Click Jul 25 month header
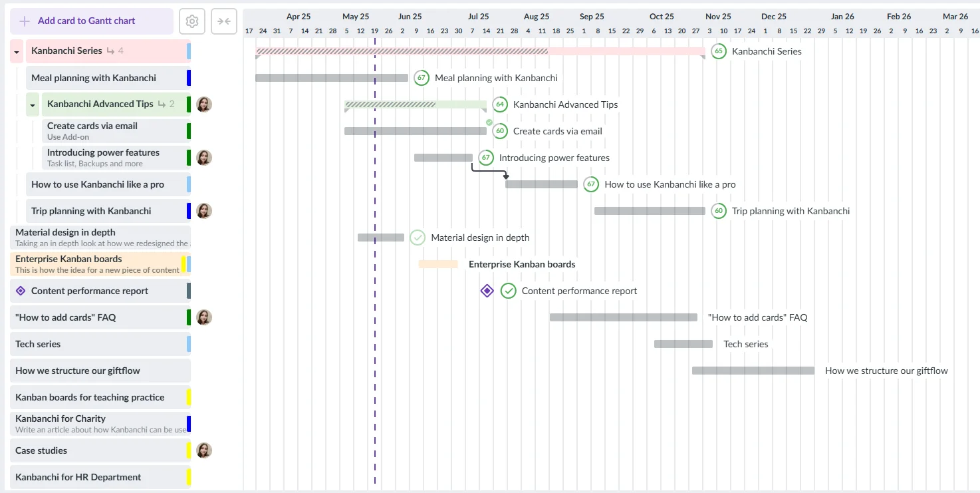980x493 pixels. pyautogui.click(x=478, y=17)
